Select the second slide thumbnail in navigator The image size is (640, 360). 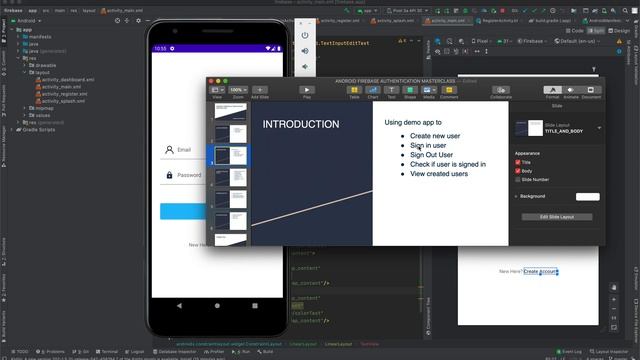pyautogui.click(x=231, y=133)
